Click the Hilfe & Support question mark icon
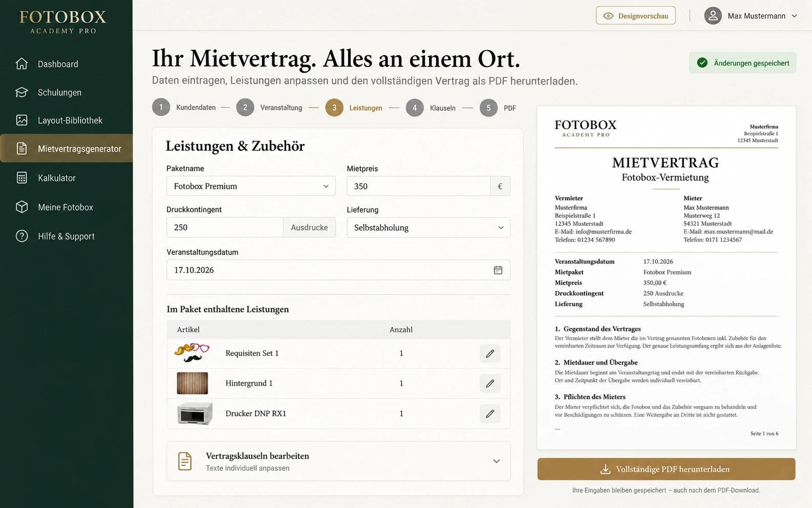Image resolution: width=812 pixels, height=508 pixels. 22,236
